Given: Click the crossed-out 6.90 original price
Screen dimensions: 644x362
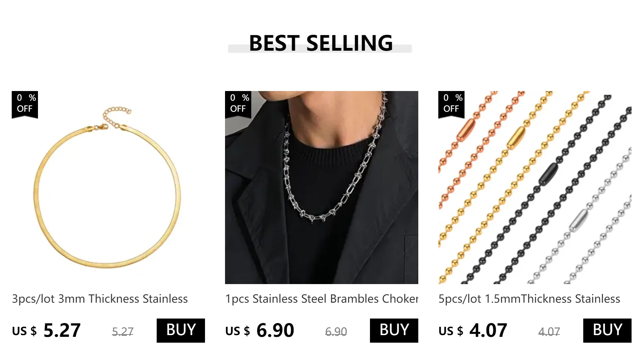Looking at the screenshot, I should click(336, 332).
